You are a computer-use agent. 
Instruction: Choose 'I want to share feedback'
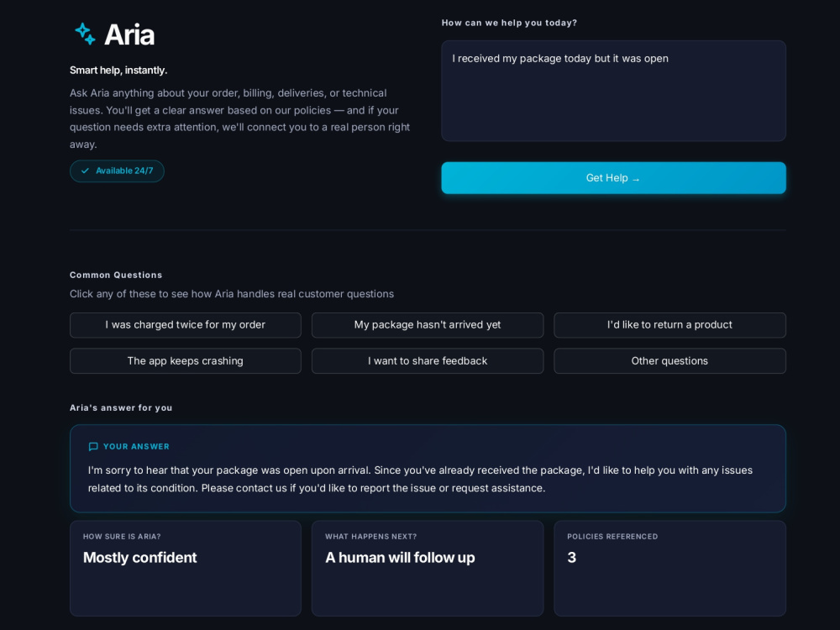(428, 361)
